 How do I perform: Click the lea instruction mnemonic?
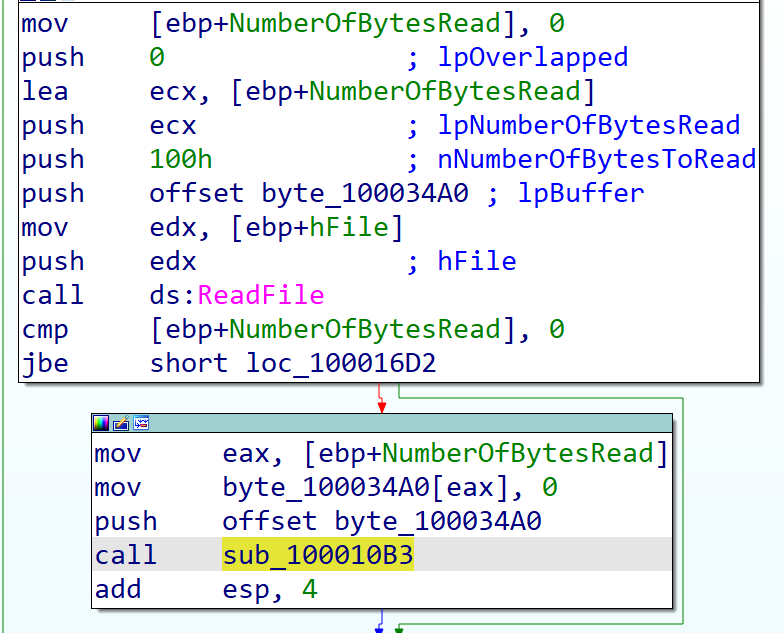[45, 91]
